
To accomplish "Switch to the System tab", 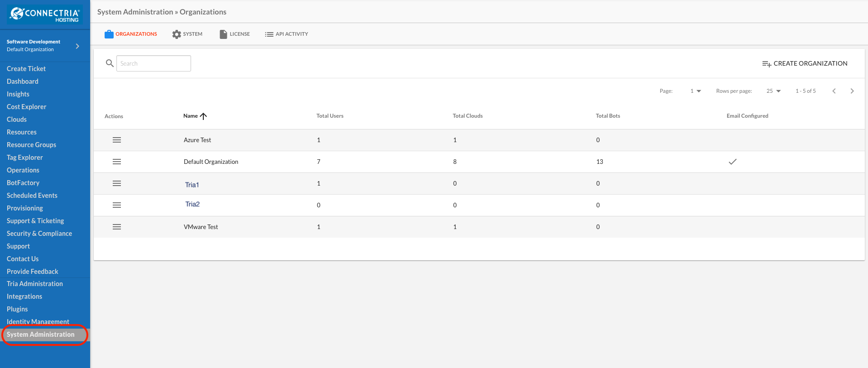I will [x=187, y=34].
